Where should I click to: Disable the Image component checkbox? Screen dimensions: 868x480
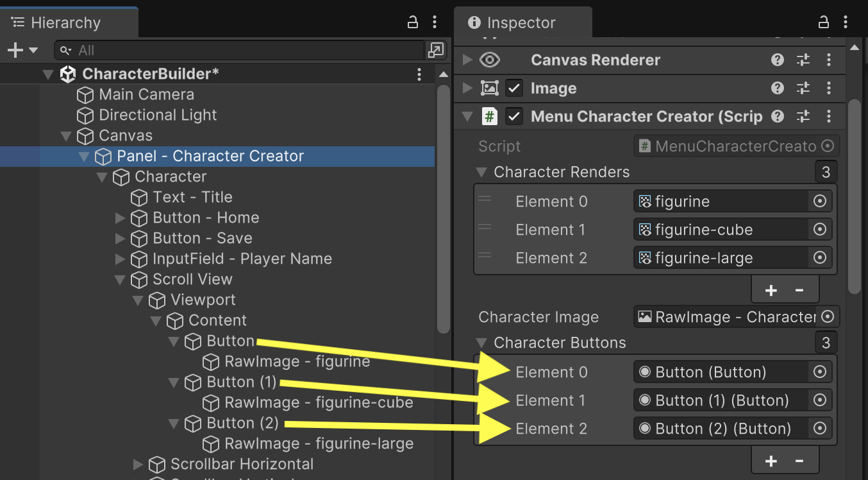pyautogui.click(x=513, y=88)
